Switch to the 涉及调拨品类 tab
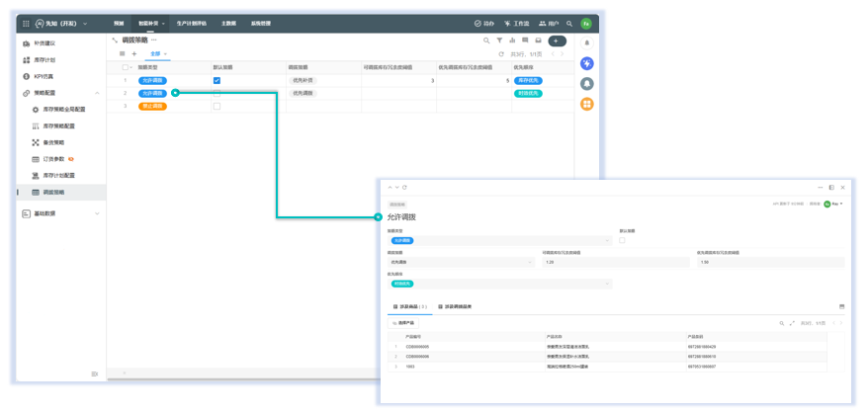868x415 pixels. pos(456,307)
